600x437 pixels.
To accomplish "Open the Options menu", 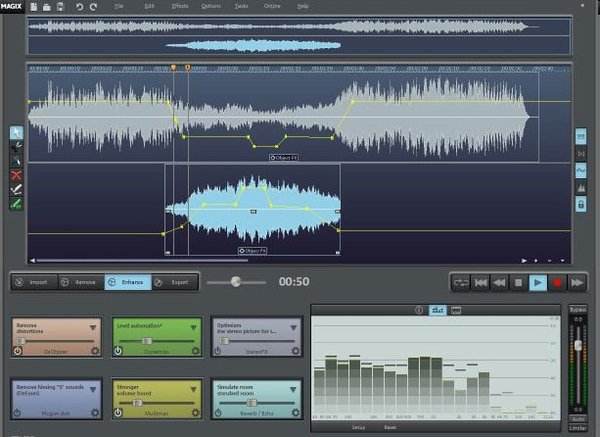I will point(211,6).
